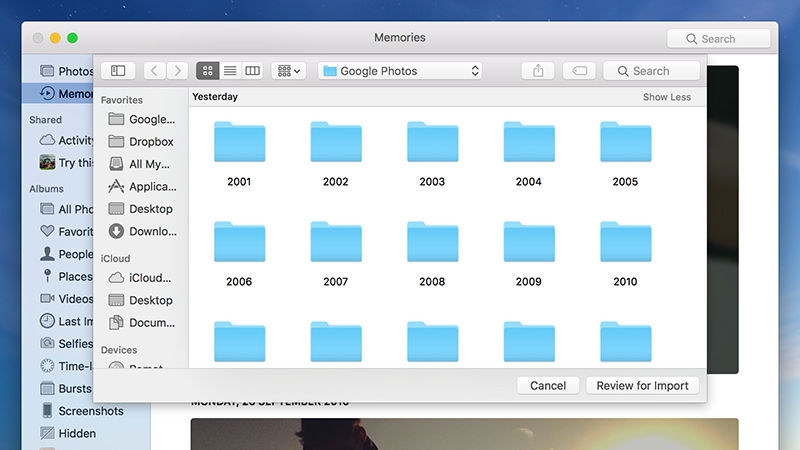Open the Google Photos location popup

point(401,70)
